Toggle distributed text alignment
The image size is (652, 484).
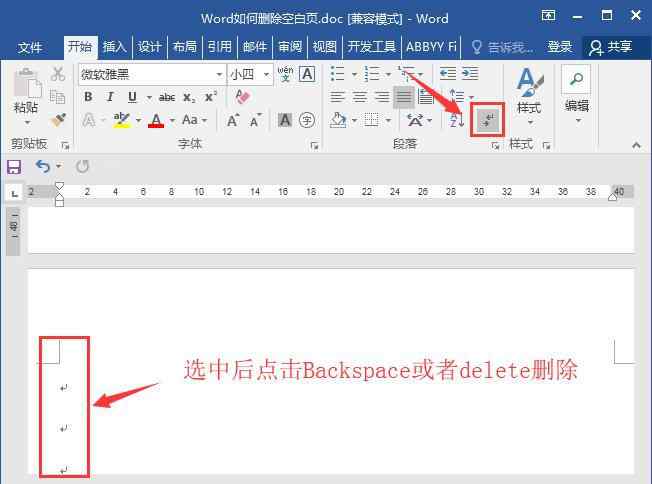point(426,97)
